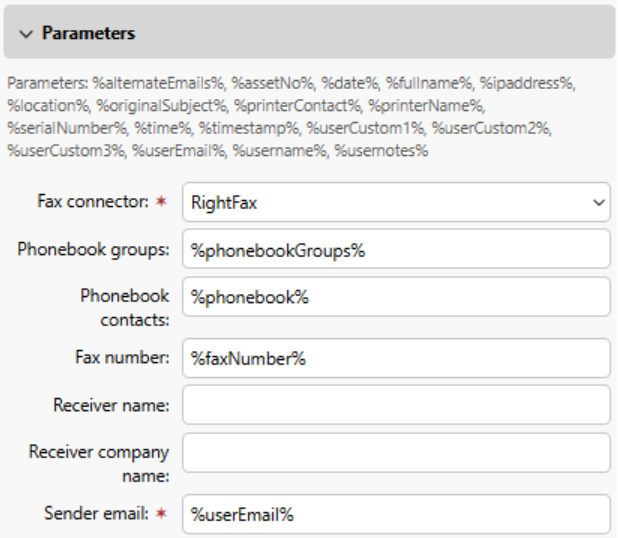Click the 'Phonebook groups:' label
The height and width of the screenshot is (538, 618).
click(93, 249)
